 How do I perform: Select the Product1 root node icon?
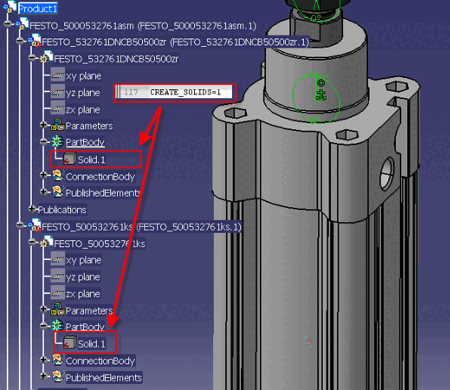[x=10, y=7]
